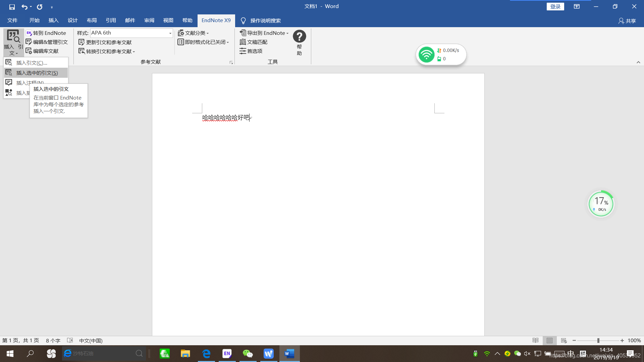This screenshot has width=644, height=362.
Task: Click the Edit Library Reference icon
Action: click(x=29, y=51)
